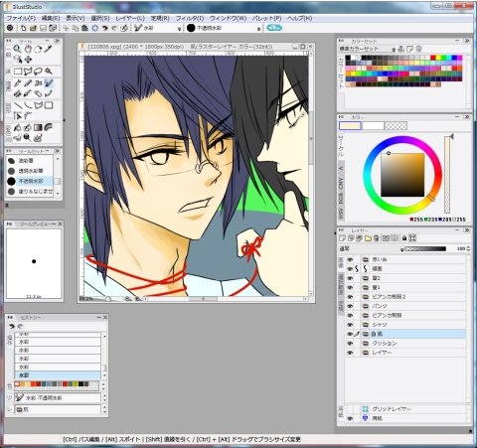Increase layer opacity value stepper
The height and width of the screenshot is (448, 477).
click(468, 247)
